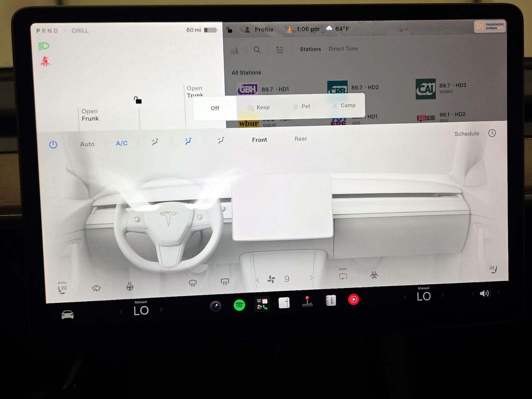
Task: Toggle the climate power button
Action: [x=53, y=144]
